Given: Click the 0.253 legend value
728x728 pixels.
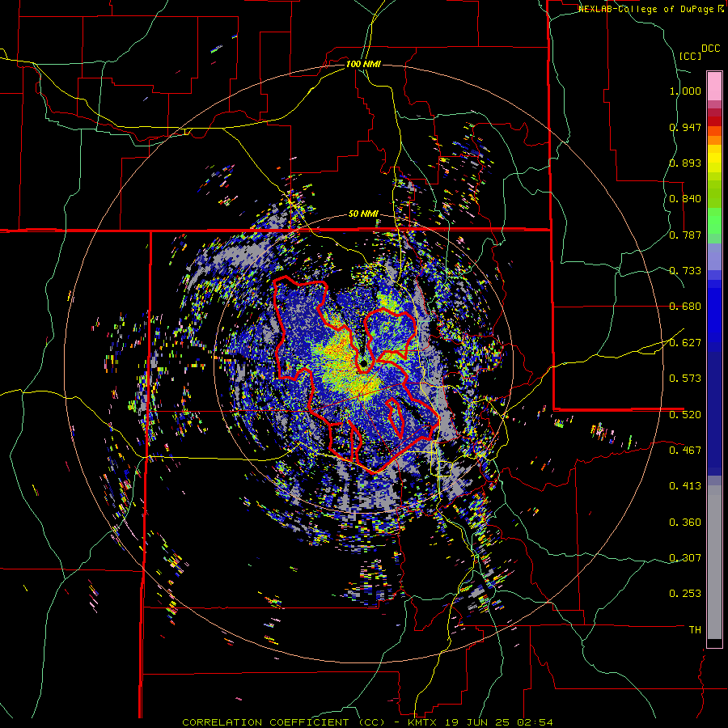Looking at the screenshot, I should point(685,594).
